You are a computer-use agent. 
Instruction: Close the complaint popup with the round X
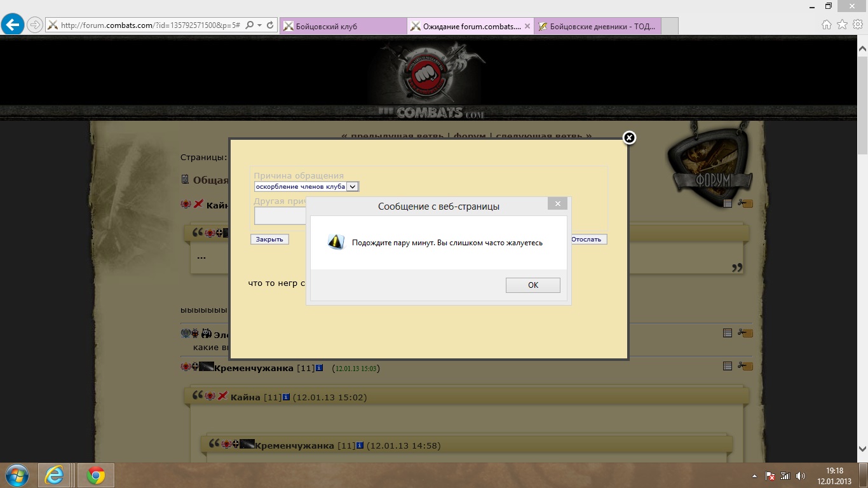point(629,137)
